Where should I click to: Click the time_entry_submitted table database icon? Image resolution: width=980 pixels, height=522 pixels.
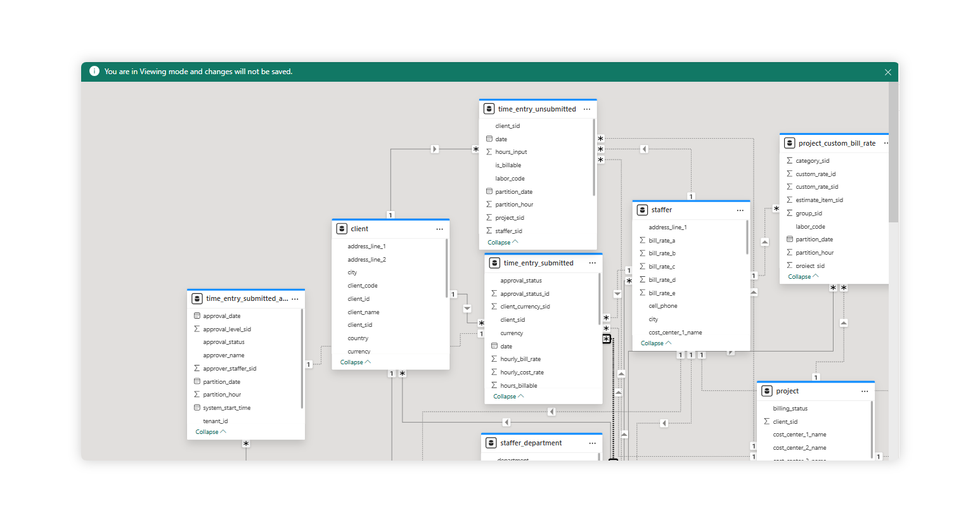click(494, 263)
